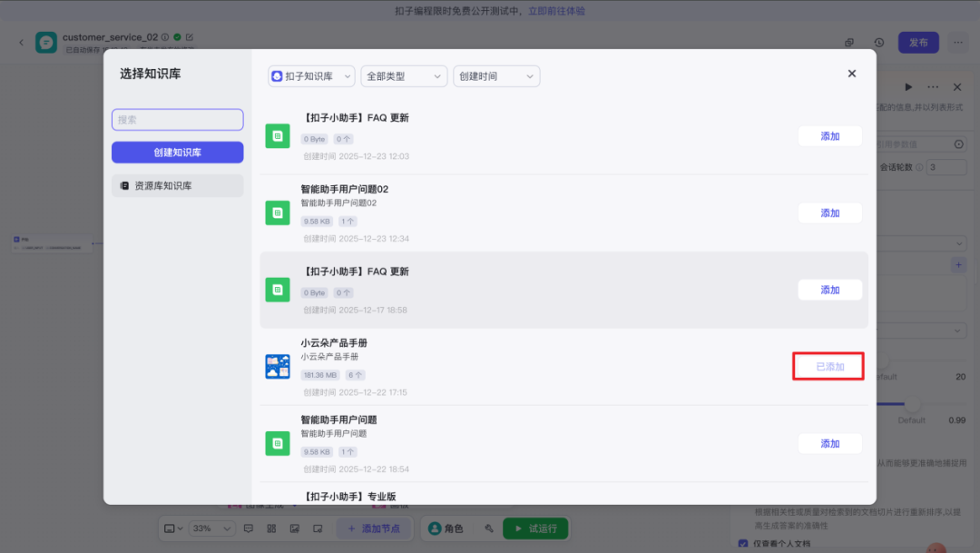This screenshot has width=980, height=553.
Task: Click the edit pencil icon beside customer_service_02
Action: point(190,37)
